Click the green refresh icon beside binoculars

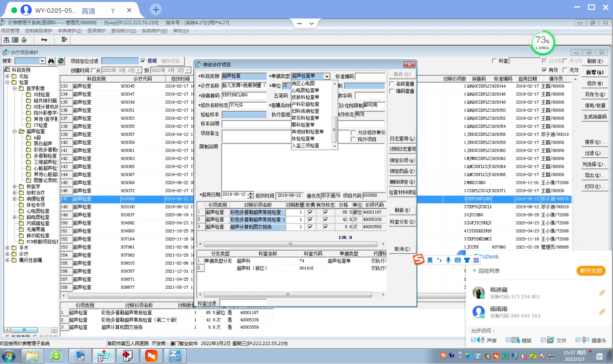(61, 61)
